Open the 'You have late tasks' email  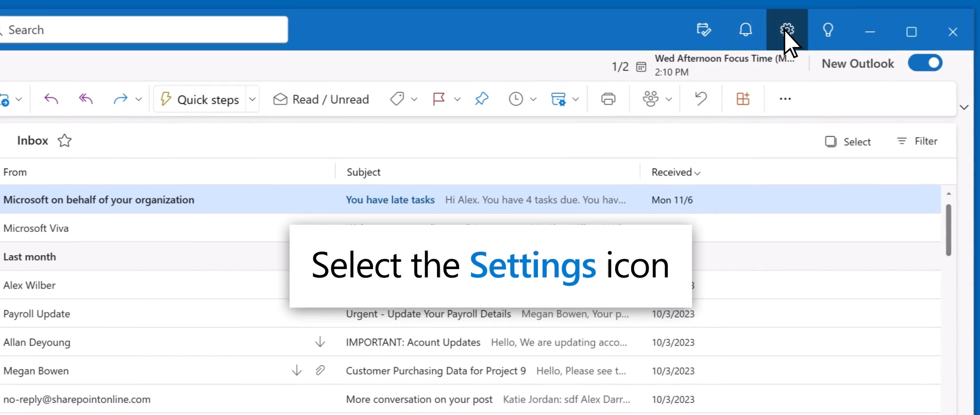[x=470, y=200]
